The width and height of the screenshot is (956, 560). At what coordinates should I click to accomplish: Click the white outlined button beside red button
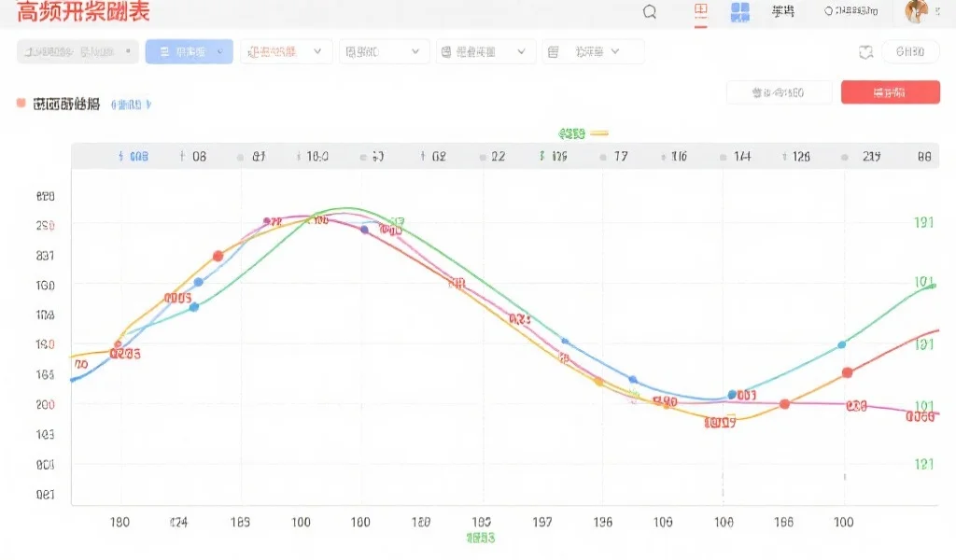[778, 92]
